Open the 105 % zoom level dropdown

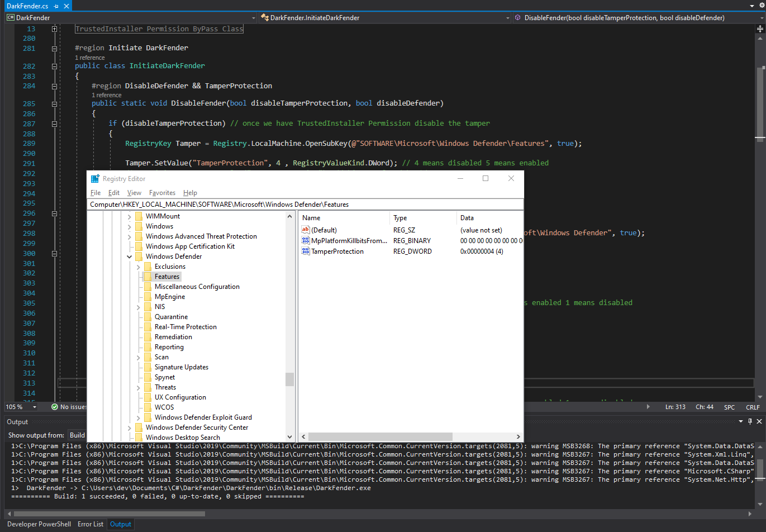point(34,407)
